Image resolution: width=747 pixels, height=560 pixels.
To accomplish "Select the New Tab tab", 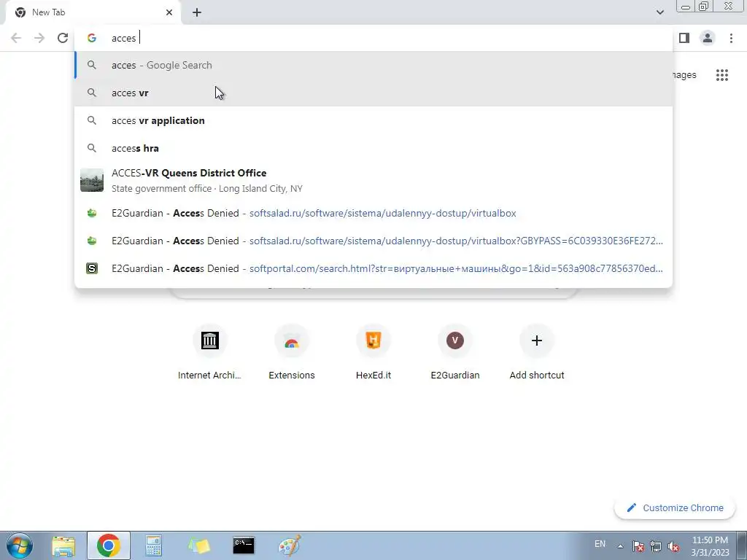I will tap(93, 12).
